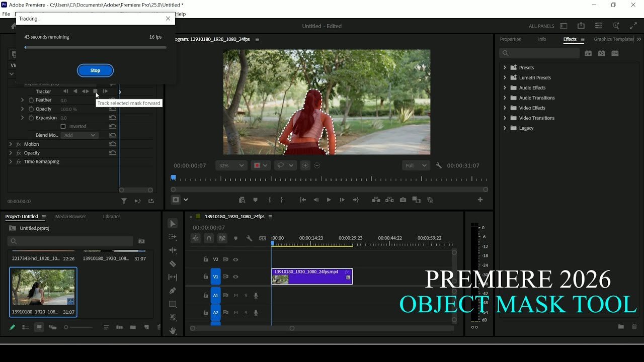Switch to the Info tab

(542, 39)
